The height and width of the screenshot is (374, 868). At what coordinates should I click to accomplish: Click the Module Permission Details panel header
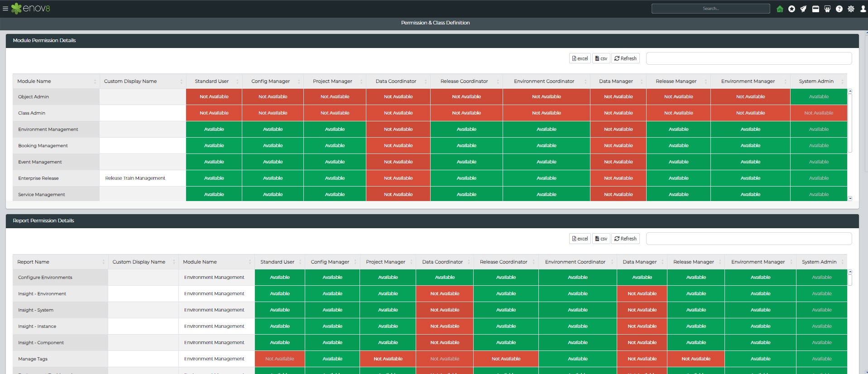(x=432, y=41)
